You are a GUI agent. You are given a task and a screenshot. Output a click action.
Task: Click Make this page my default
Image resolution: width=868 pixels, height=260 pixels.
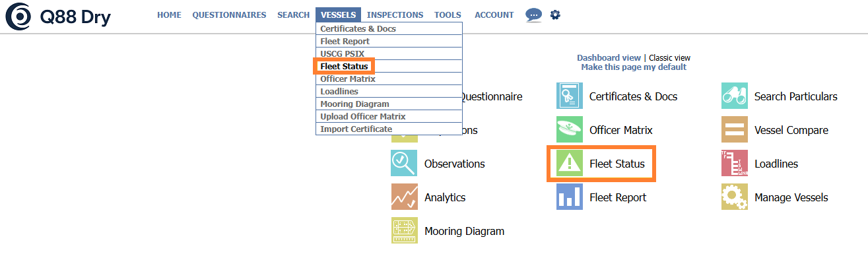pyautogui.click(x=634, y=67)
